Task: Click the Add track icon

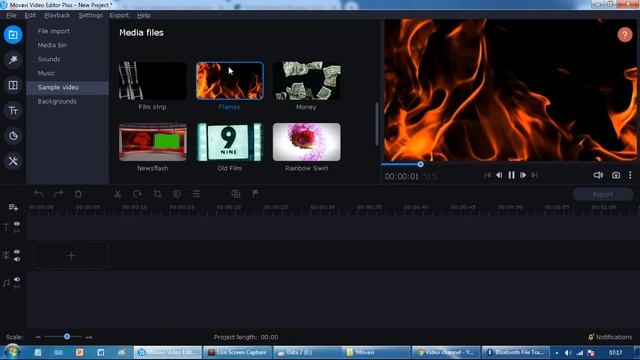Action: pos(13,207)
